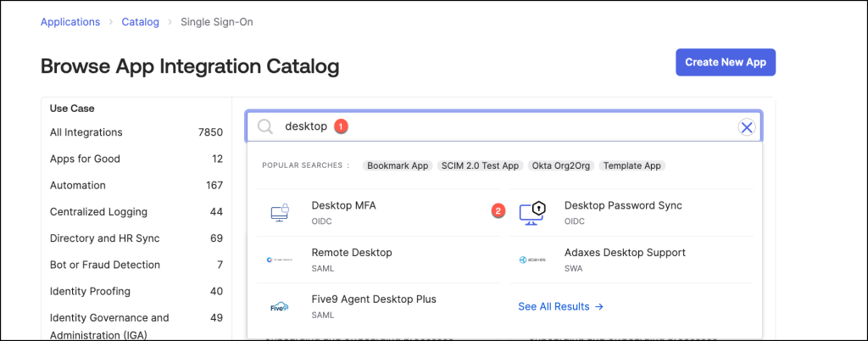Select the Template App popular search chip
The height and width of the screenshot is (341, 868).
[x=632, y=165]
